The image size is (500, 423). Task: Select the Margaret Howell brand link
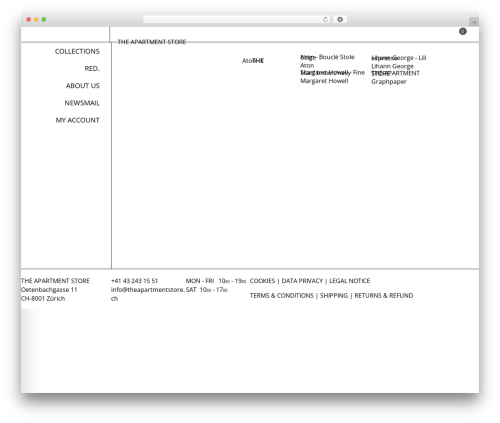coord(324,81)
